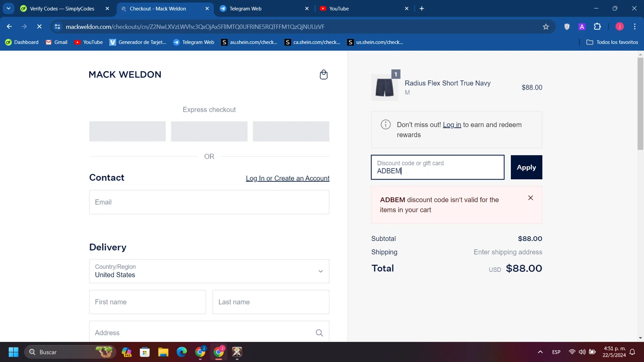Click the address search magnifier icon
The height and width of the screenshot is (362, 644).
click(319, 333)
